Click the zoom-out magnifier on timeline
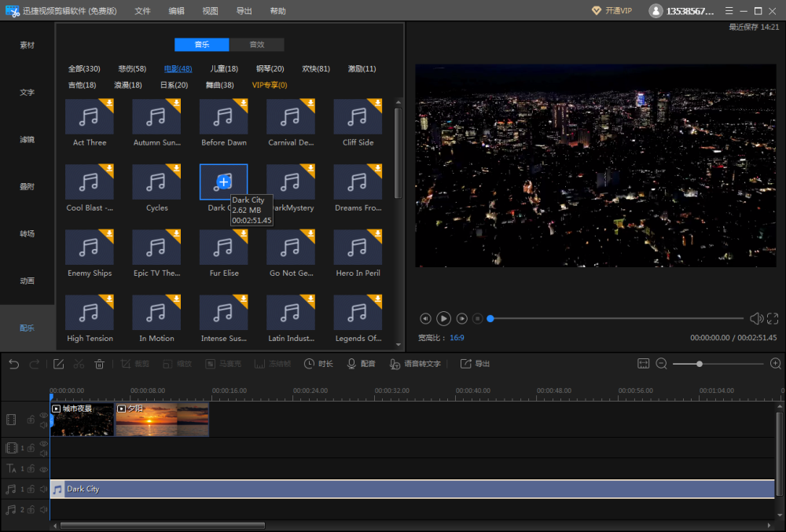Image resolution: width=786 pixels, height=532 pixels. [661, 364]
